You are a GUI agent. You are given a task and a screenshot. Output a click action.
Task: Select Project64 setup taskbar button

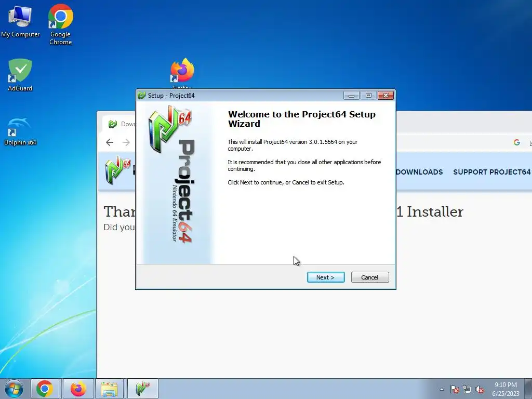click(142, 389)
